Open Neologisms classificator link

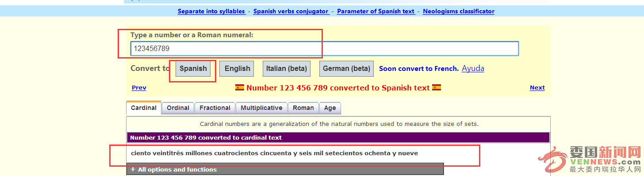[459, 11]
